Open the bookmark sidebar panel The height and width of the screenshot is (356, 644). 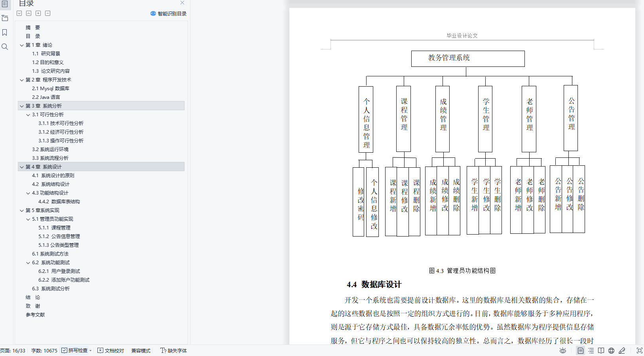(5, 32)
